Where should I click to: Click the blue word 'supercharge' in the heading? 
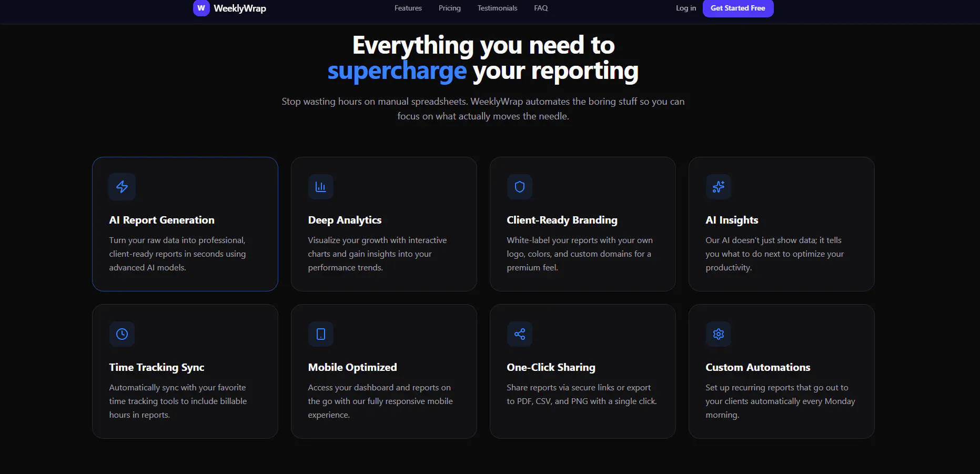[x=397, y=70]
